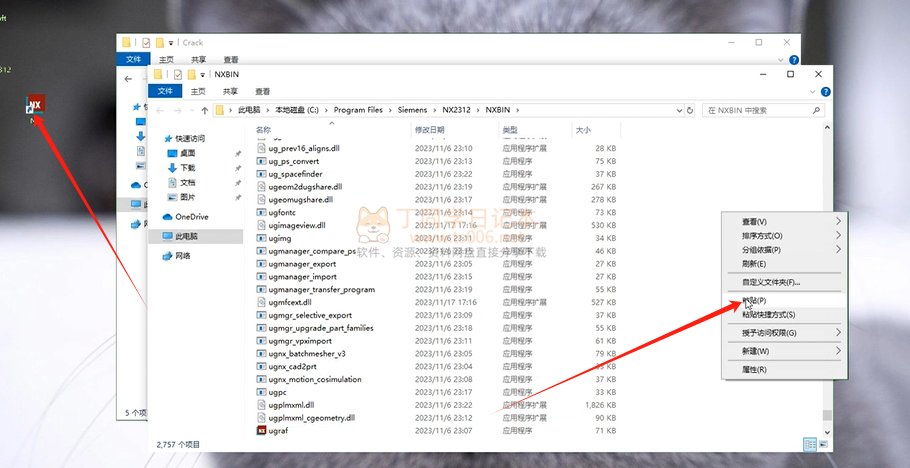The image size is (910, 468).
Task: Switch to details view icon in status bar
Action: pyautogui.click(x=810, y=444)
